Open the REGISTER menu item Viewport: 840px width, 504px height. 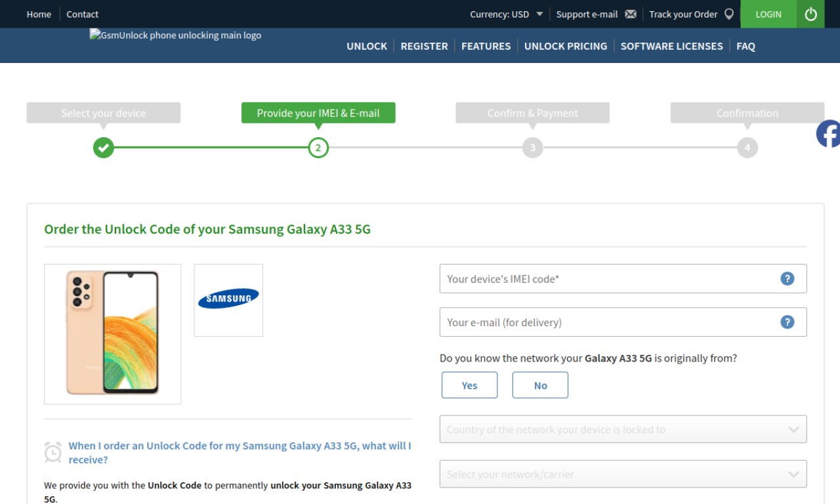point(424,46)
